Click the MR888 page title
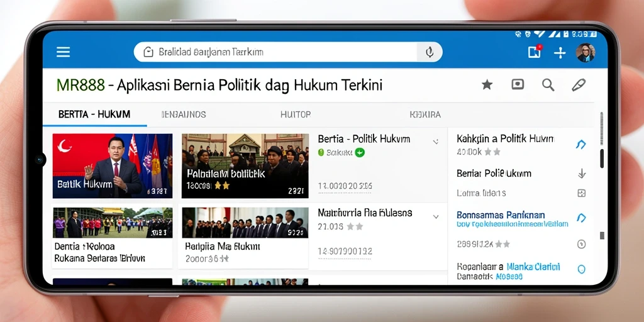644x322 pixels. (219, 85)
